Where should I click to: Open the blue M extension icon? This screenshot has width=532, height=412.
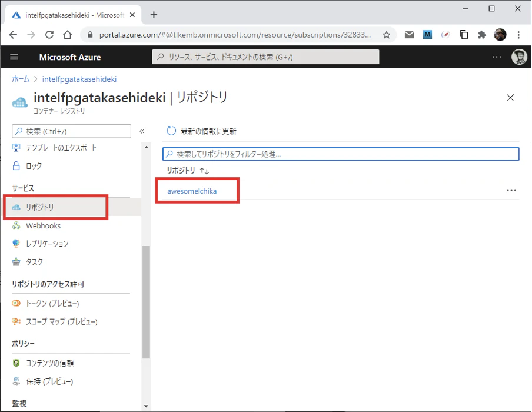pos(427,35)
